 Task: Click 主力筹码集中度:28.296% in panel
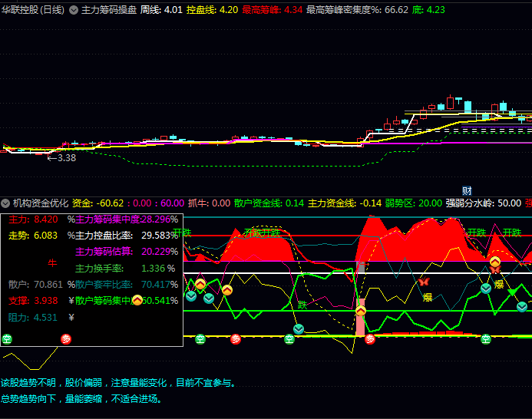tap(127, 219)
